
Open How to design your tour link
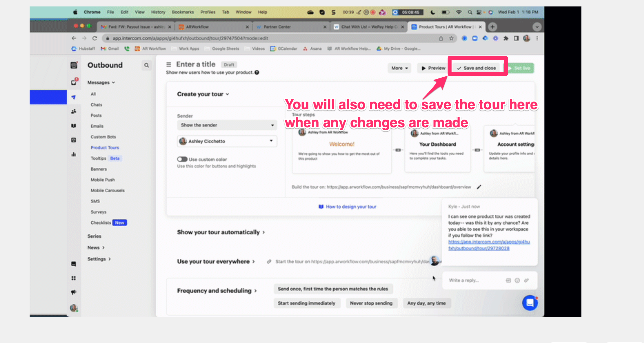(x=347, y=207)
